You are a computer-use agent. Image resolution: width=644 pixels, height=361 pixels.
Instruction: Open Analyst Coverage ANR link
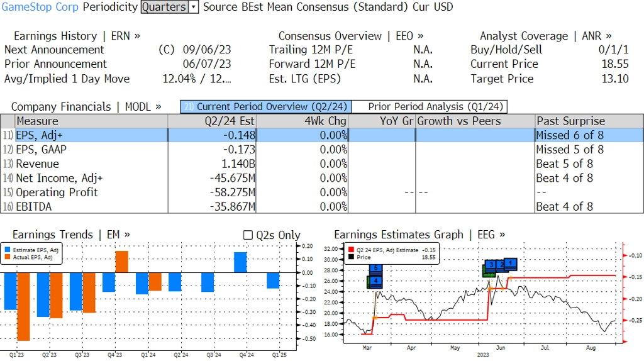(546, 36)
